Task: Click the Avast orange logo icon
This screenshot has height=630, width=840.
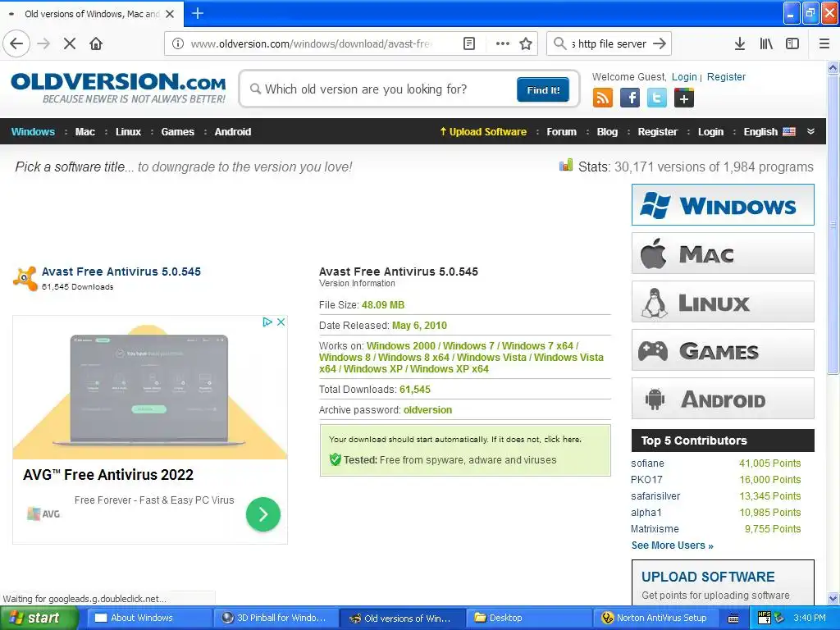Action: click(x=25, y=279)
